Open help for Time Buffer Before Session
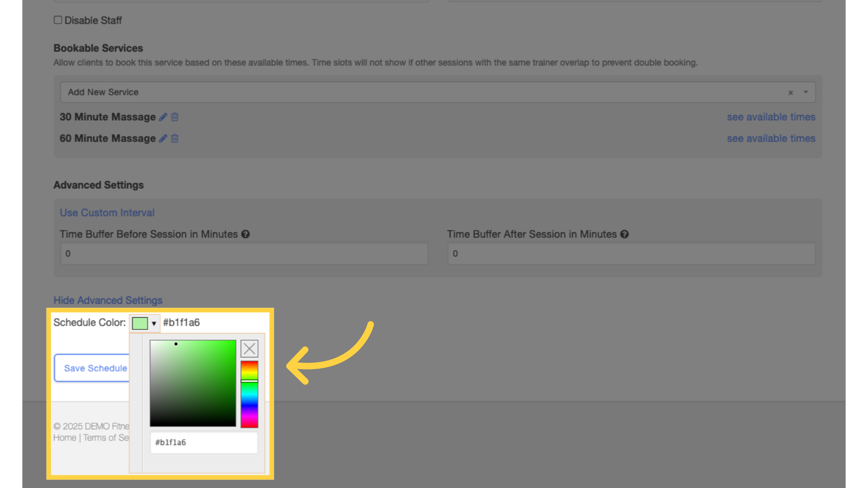This screenshot has height=488, width=868. [245, 235]
